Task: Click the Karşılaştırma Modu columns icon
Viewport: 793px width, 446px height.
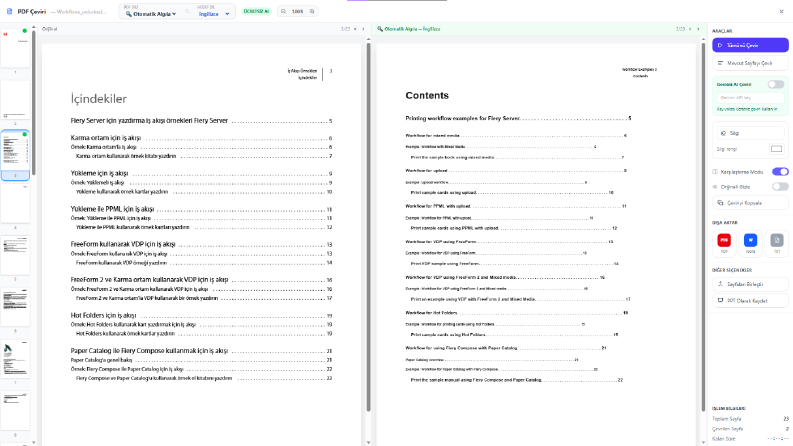Action: tap(715, 172)
